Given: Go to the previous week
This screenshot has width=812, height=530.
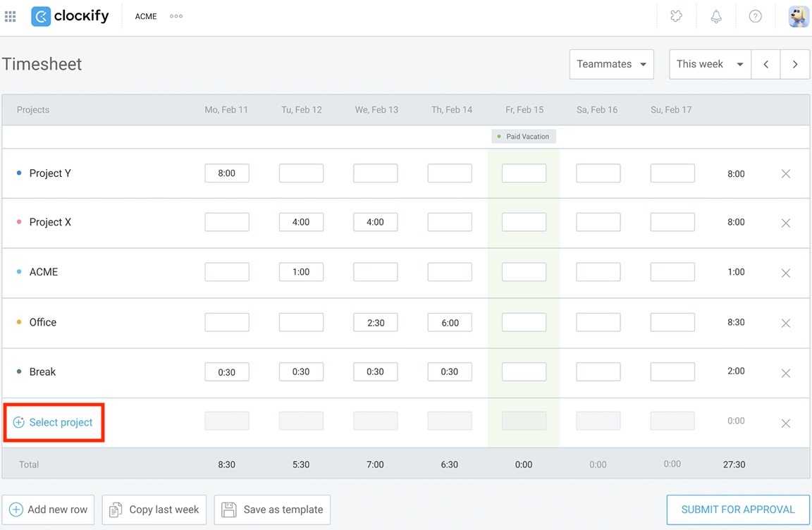Looking at the screenshot, I should pos(765,64).
